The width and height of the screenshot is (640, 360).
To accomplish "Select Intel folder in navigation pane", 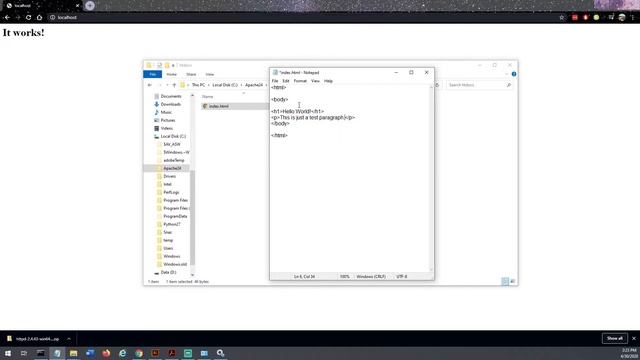I will [167, 184].
